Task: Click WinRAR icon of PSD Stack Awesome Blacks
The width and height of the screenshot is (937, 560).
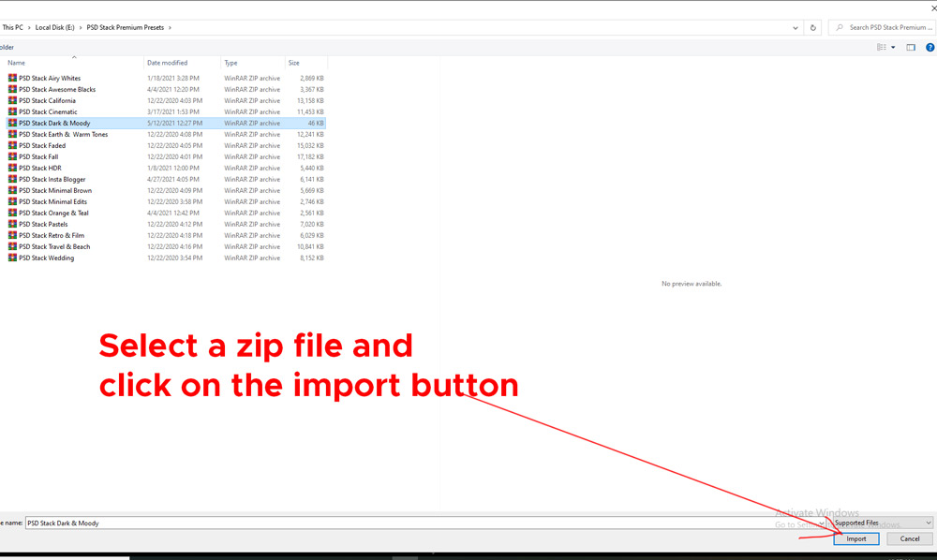Action: click(x=12, y=89)
